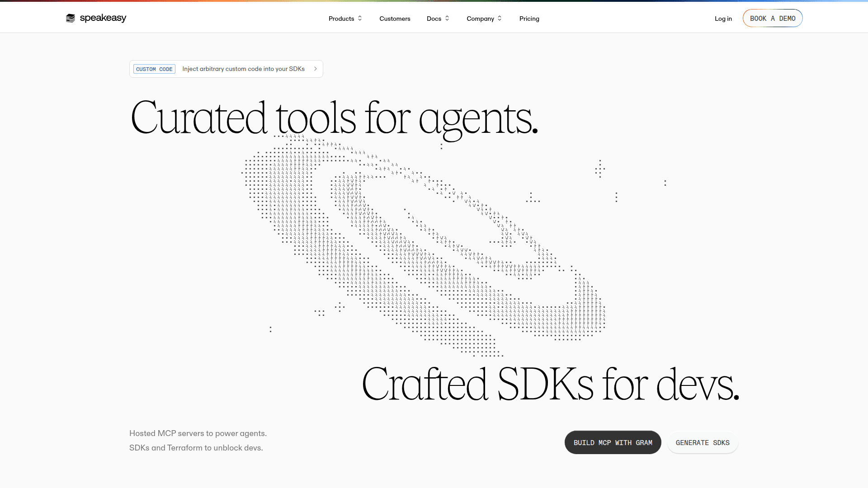This screenshot has height=488, width=868.
Task: Expand the chevron beside Docs
Action: (447, 19)
